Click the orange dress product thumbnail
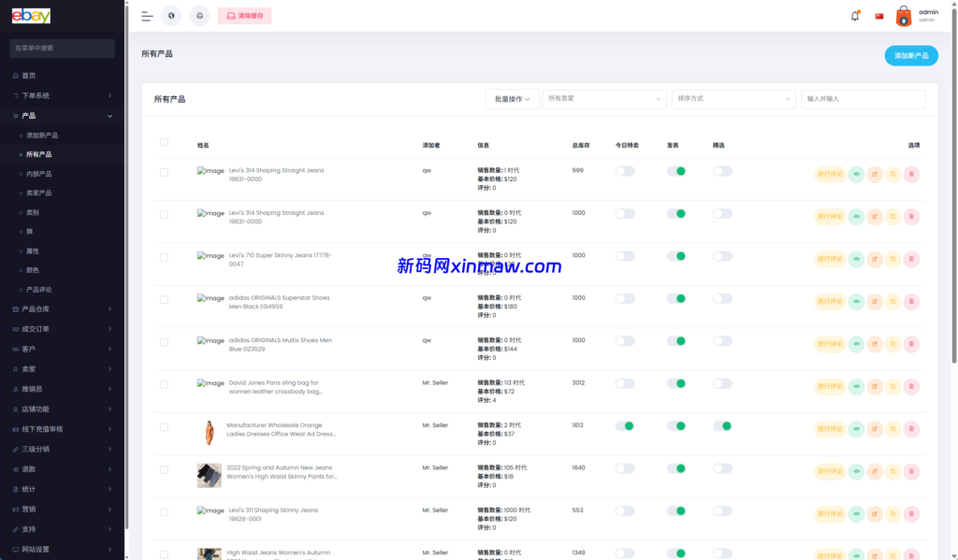 click(210, 432)
